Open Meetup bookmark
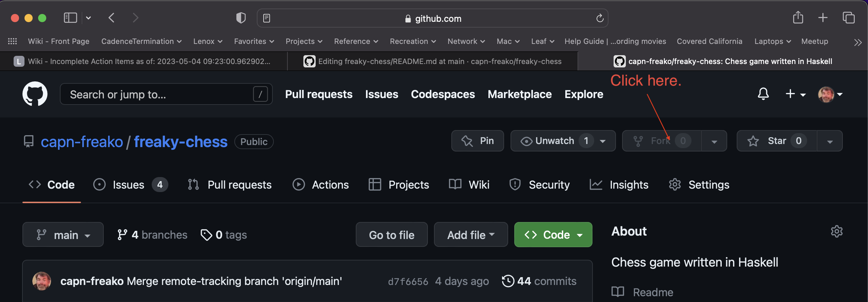This screenshot has width=868, height=302. click(x=815, y=41)
